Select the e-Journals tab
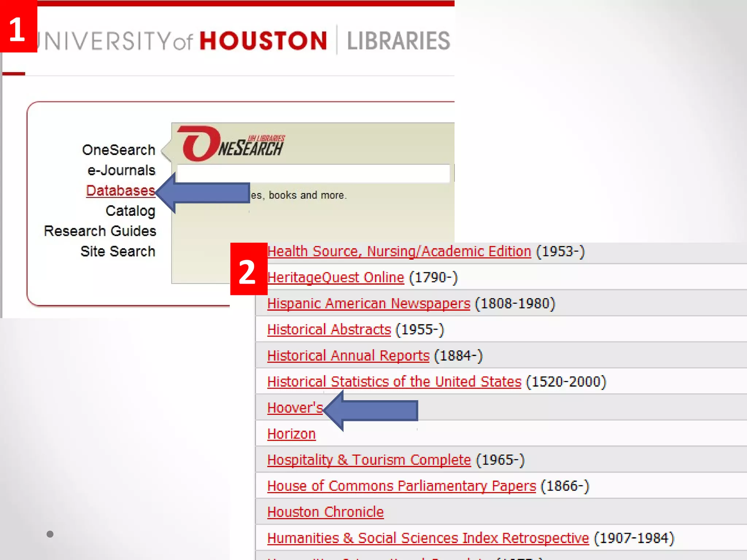747x560 pixels. (121, 170)
